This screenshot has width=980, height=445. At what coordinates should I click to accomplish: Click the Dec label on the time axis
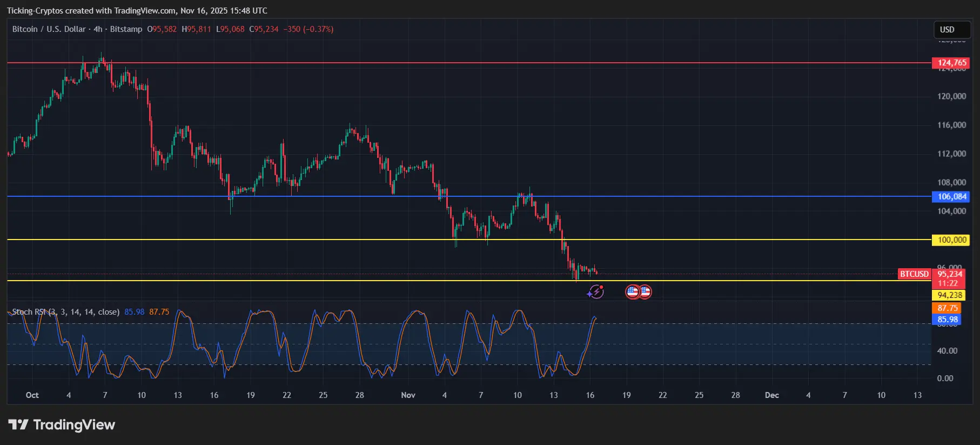[771, 395]
